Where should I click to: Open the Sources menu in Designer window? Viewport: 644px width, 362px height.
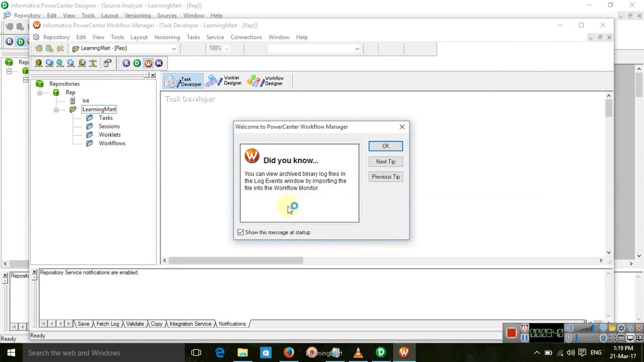pos(167,16)
